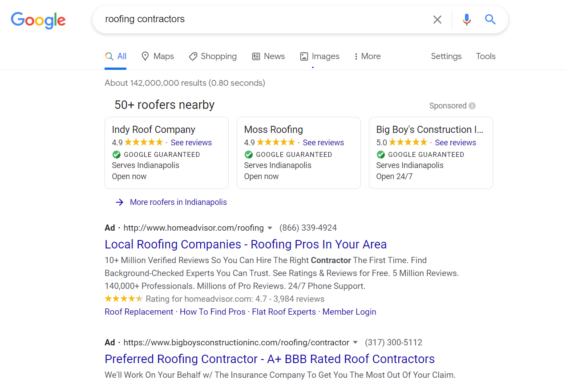Click the location pin icon on the Maps tab

click(x=146, y=56)
